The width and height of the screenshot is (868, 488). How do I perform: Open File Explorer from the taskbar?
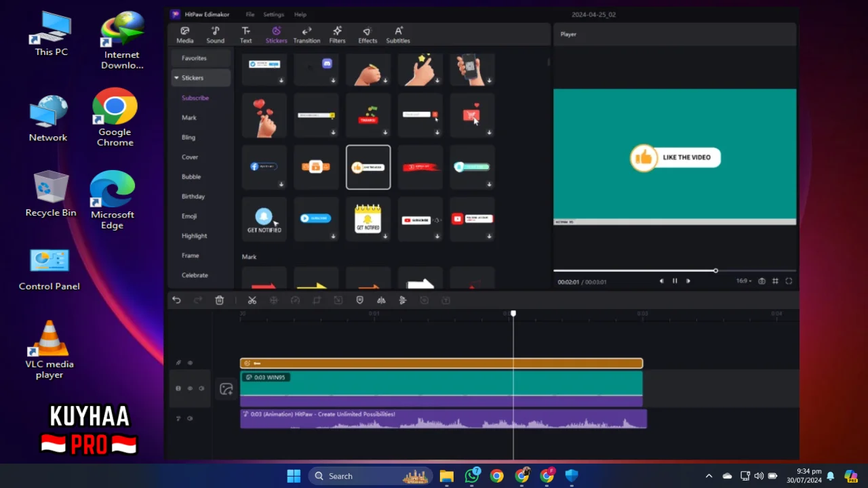tap(446, 476)
